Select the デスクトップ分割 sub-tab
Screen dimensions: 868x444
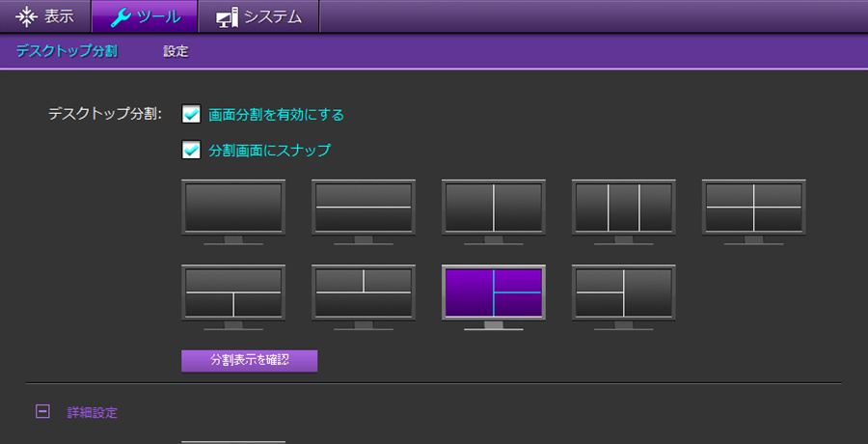67,51
